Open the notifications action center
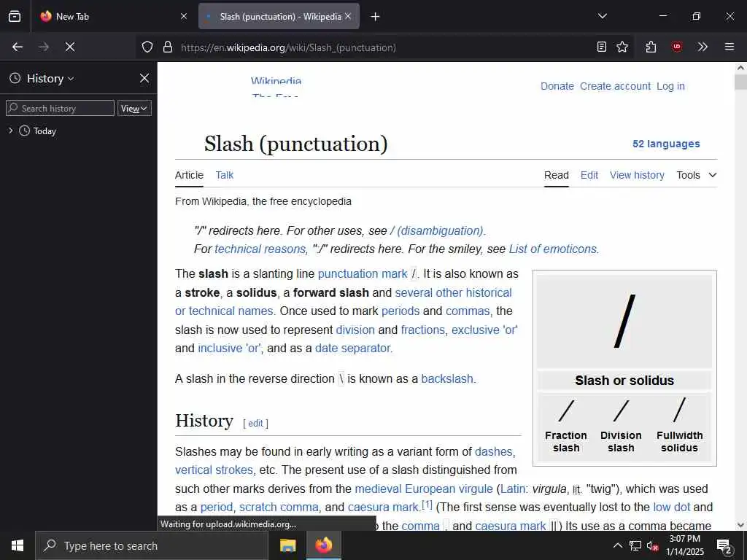 [724, 546]
